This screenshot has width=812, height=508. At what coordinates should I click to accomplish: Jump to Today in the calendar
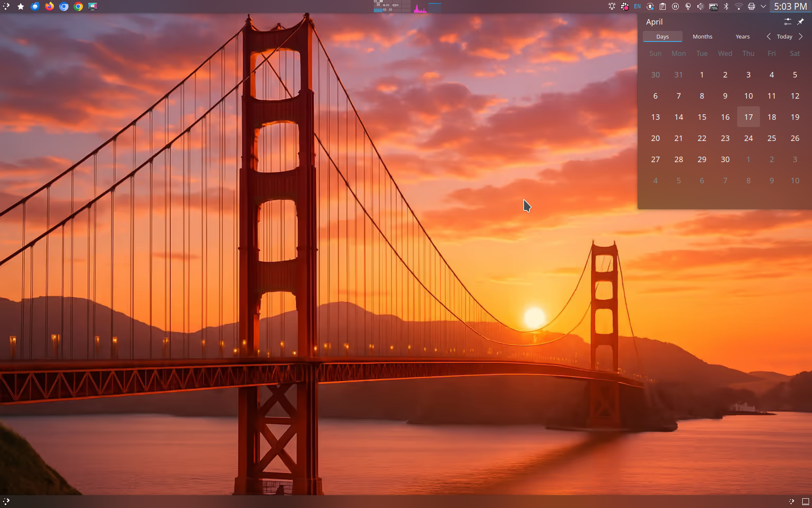[x=785, y=36]
